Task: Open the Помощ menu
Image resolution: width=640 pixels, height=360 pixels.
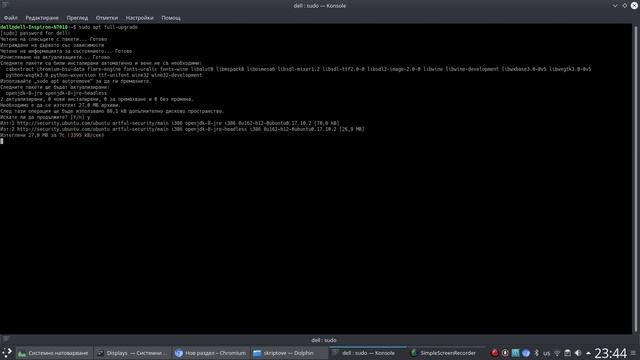Action: [x=171, y=18]
